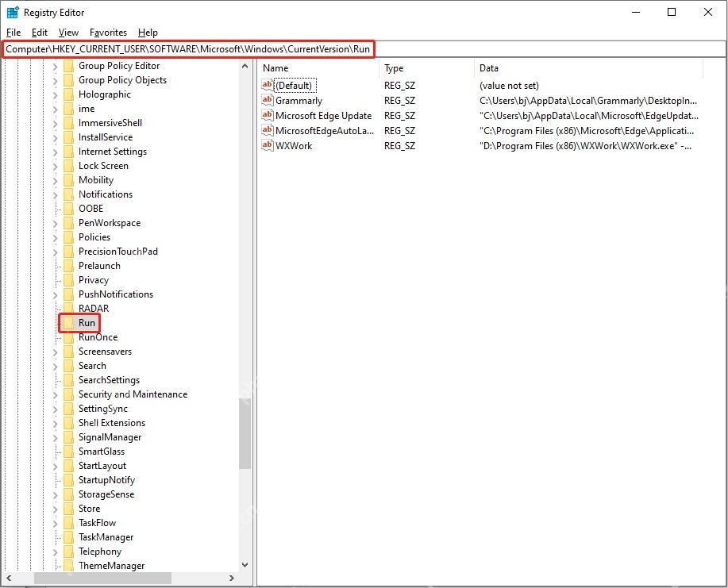The height and width of the screenshot is (588, 728).
Task: Click the registry path address bar
Action: coord(364,48)
